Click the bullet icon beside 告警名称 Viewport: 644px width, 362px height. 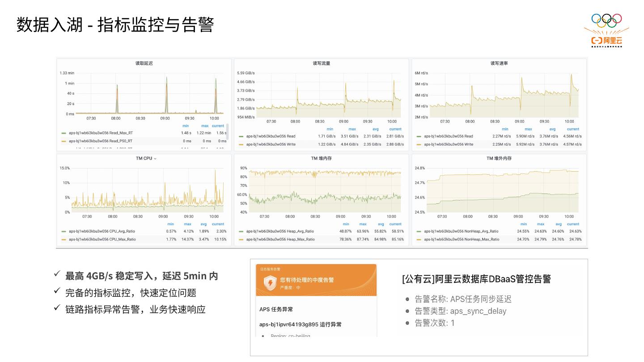coord(407,299)
